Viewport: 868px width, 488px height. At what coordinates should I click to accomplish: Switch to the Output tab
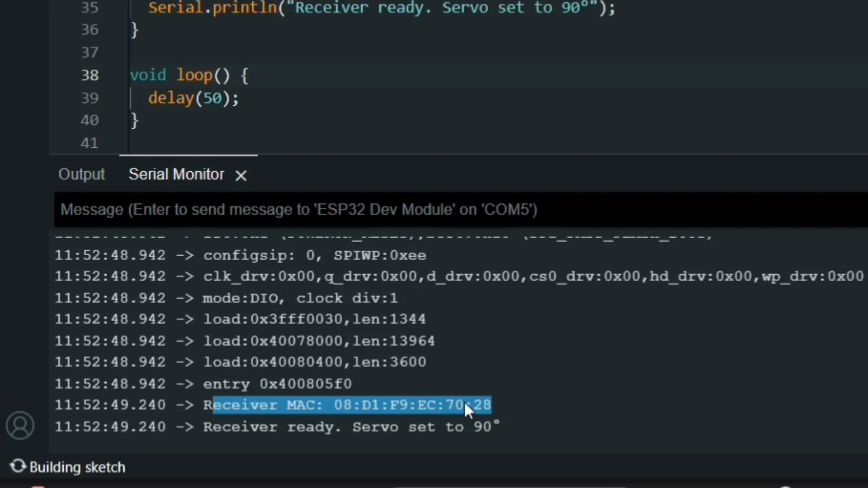pyautogui.click(x=81, y=174)
